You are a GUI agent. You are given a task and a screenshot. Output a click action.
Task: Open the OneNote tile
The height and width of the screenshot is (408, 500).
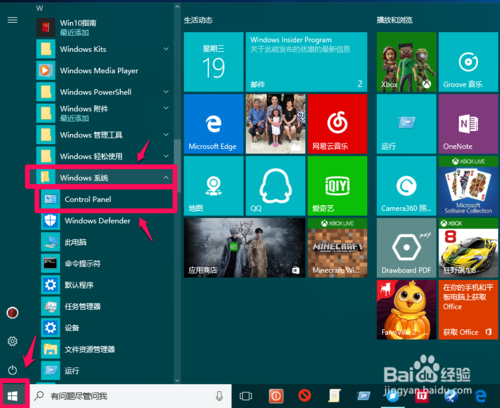[468, 124]
